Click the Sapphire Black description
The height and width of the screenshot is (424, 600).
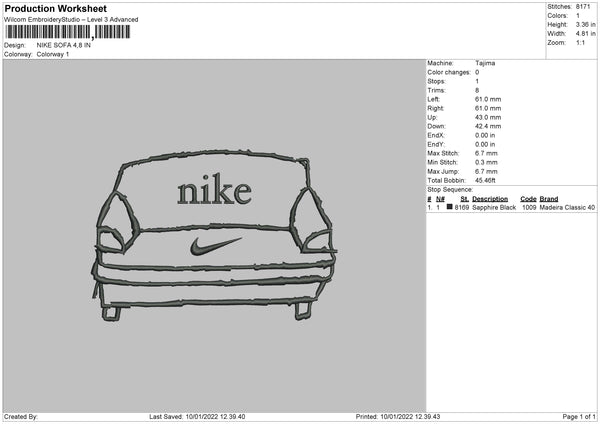pos(494,207)
